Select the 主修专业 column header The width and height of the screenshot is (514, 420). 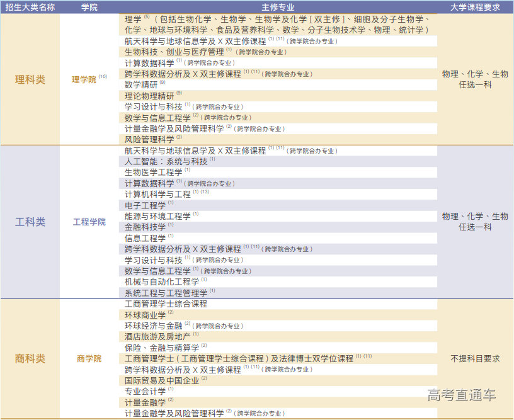[x=278, y=7]
